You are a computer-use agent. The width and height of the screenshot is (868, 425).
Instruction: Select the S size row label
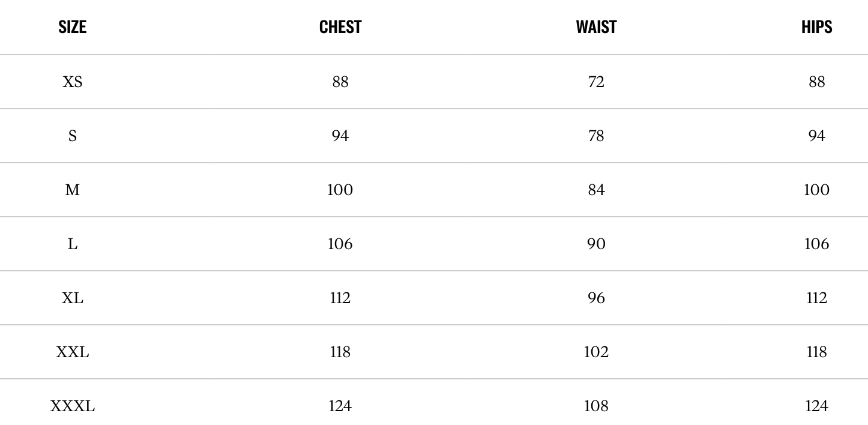pos(72,136)
